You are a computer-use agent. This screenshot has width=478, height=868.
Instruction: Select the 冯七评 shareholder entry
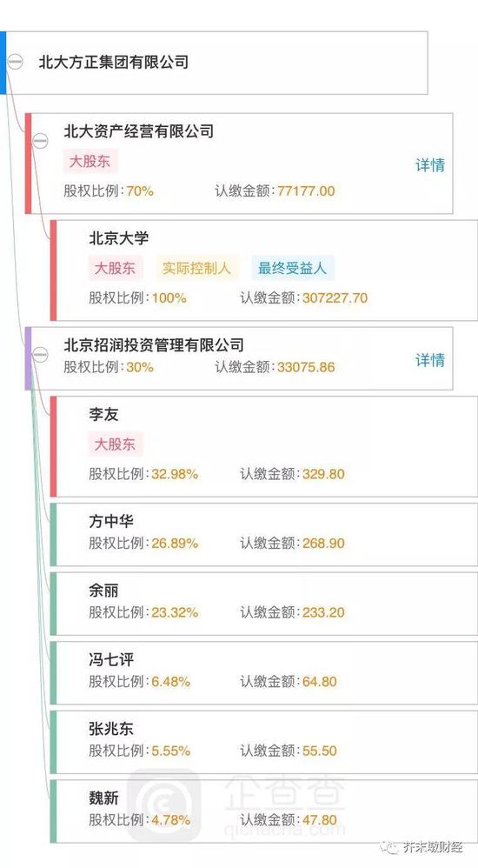pos(264,672)
